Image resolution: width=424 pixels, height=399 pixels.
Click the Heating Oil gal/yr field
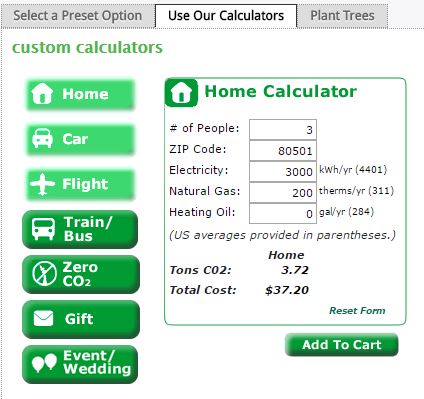click(x=283, y=214)
